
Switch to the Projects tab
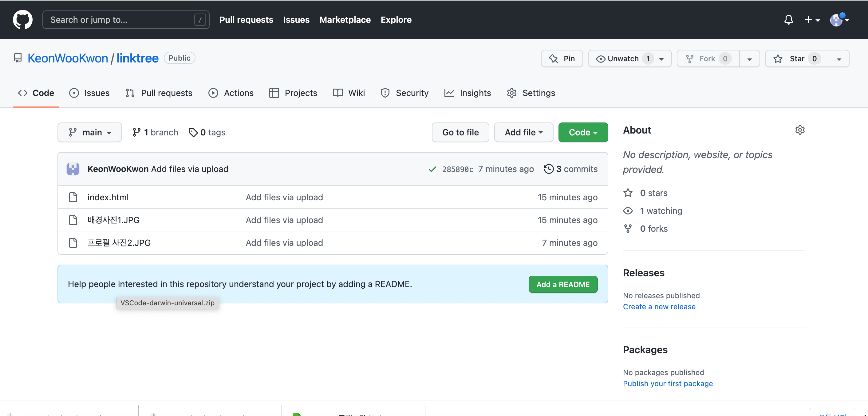click(x=293, y=93)
